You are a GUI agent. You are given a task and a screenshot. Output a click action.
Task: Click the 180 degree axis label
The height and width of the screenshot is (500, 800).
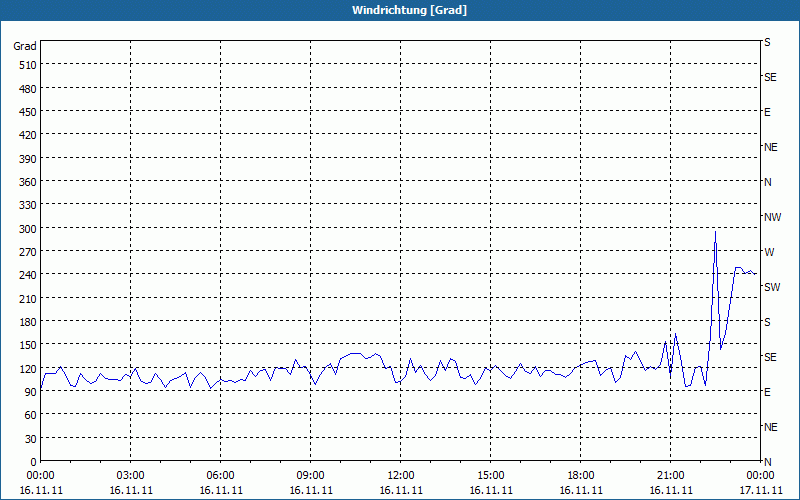(28, 322)
